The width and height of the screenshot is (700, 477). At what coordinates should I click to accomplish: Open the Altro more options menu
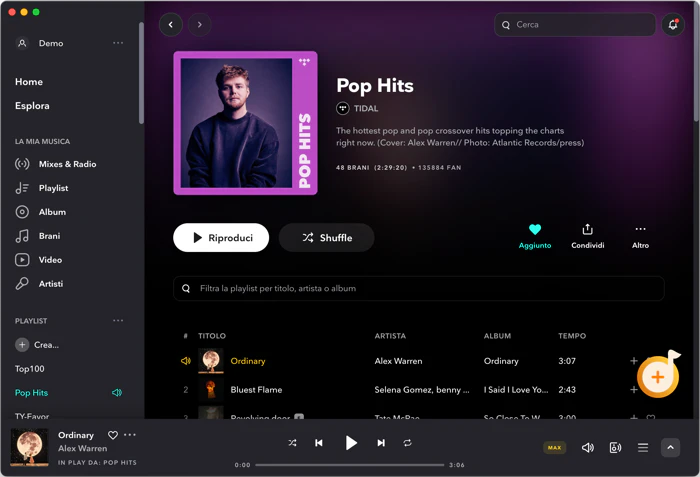point(640,236)
